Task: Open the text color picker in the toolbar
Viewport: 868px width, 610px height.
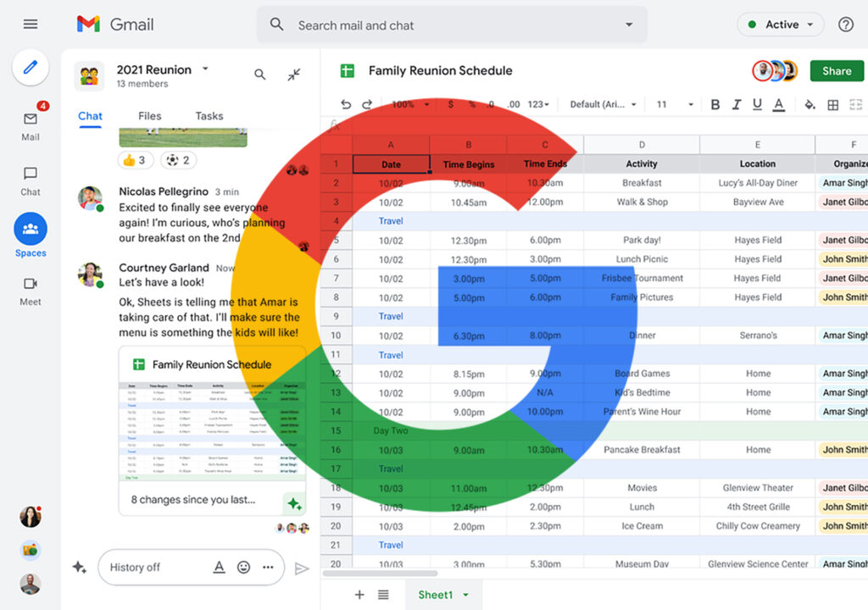Action: tap(780, 104)
